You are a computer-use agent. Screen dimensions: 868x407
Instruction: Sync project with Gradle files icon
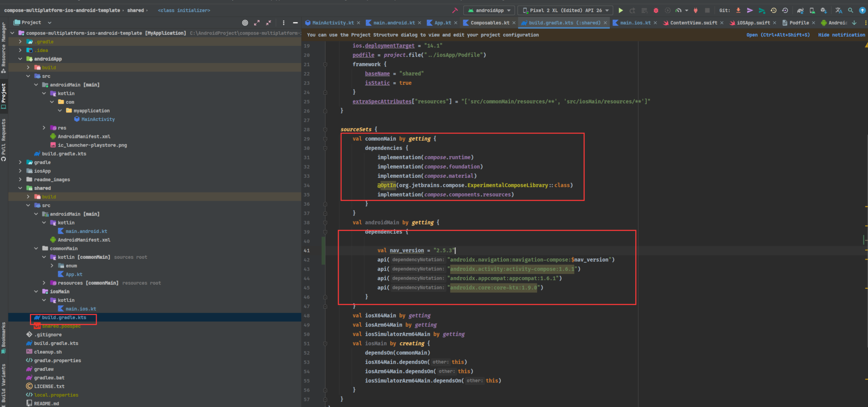(800, 11)
